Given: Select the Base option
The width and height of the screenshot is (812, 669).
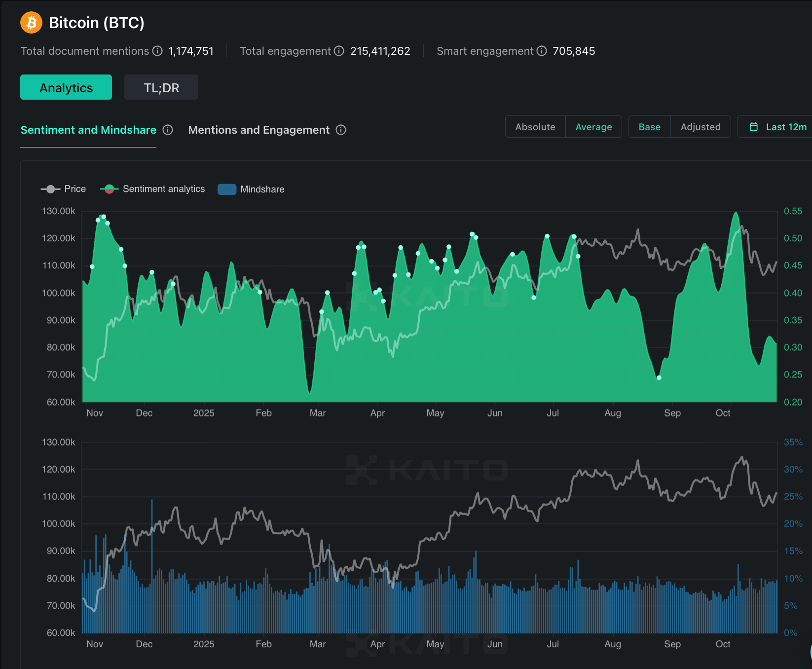Looking at the screenshot, I should pos(650,127).
